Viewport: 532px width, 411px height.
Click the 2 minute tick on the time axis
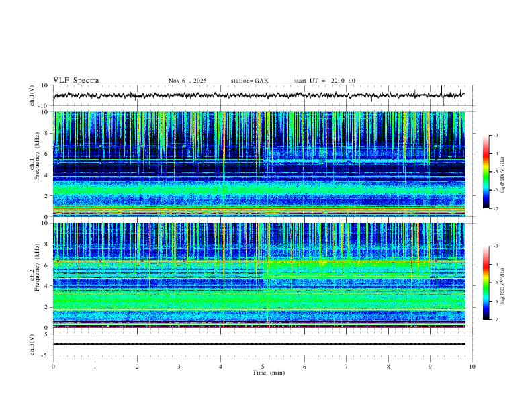137,367
